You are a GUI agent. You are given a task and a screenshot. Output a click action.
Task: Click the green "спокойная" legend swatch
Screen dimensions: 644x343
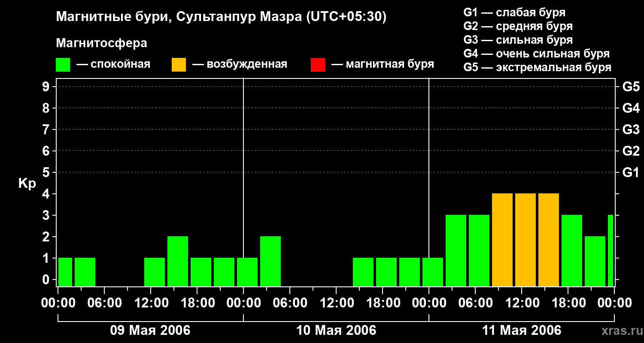pos(63,65)
